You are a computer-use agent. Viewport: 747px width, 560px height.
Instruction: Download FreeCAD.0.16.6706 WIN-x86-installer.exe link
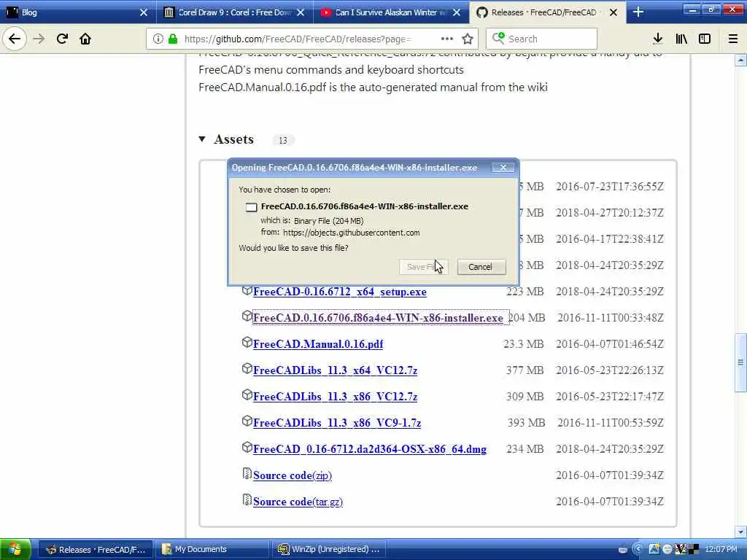[378, 318]
